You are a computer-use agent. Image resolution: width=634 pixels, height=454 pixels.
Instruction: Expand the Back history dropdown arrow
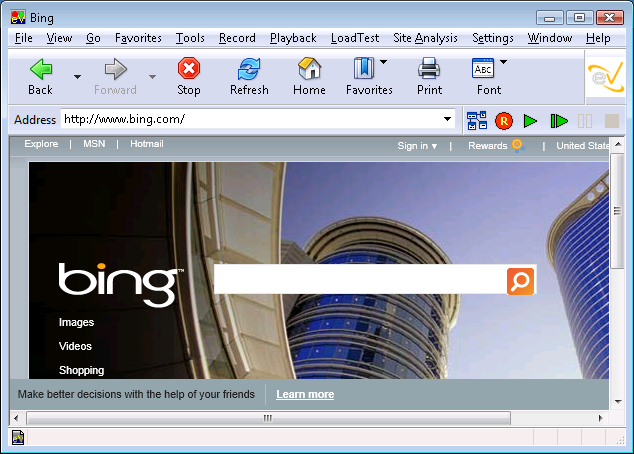[x=78, y=76]
